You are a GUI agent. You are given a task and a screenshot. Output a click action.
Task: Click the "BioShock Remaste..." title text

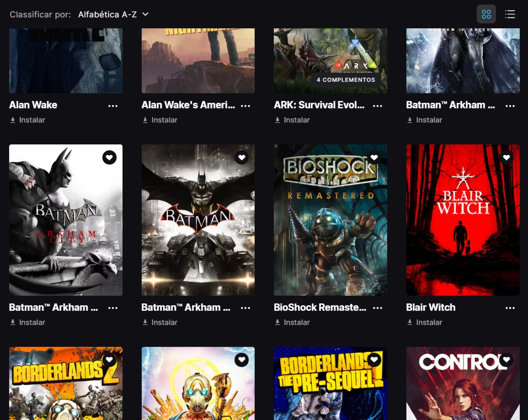tap(320, 307)
